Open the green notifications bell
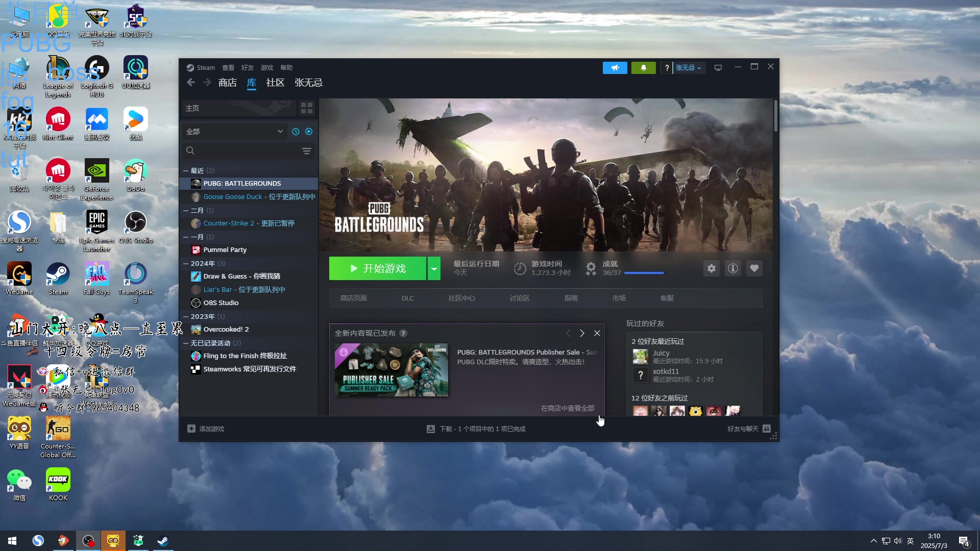This screenshot has width=980, height=551. (x=643, y=68)
